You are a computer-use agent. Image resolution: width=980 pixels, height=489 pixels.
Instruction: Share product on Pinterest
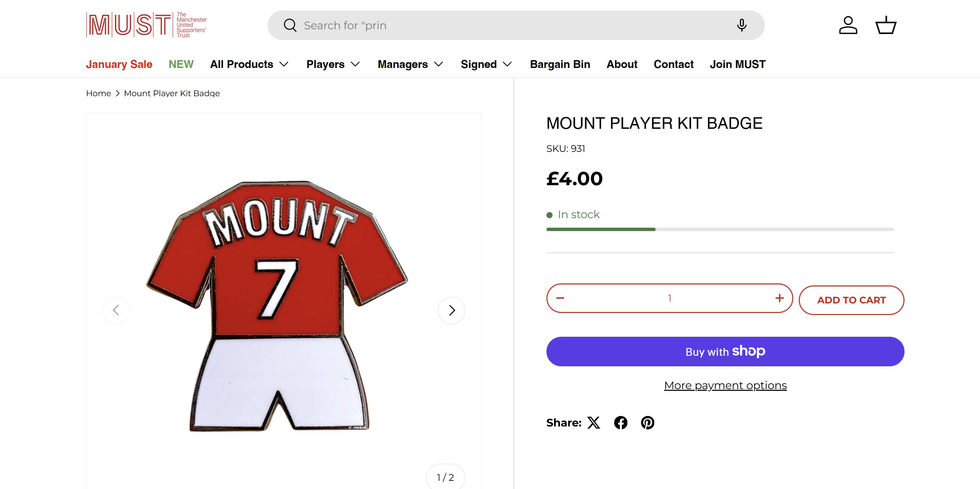click(647, 422)
